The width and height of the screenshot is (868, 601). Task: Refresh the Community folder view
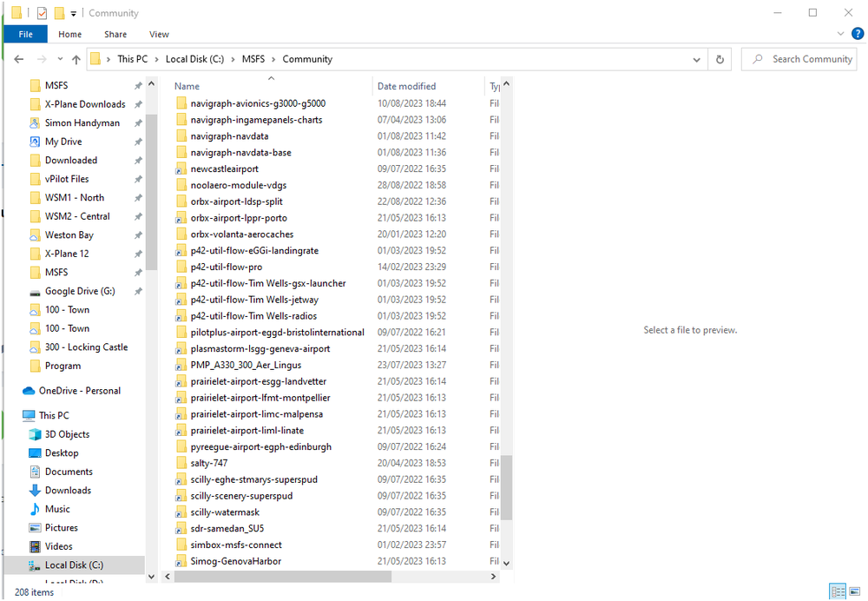[720, 58]
